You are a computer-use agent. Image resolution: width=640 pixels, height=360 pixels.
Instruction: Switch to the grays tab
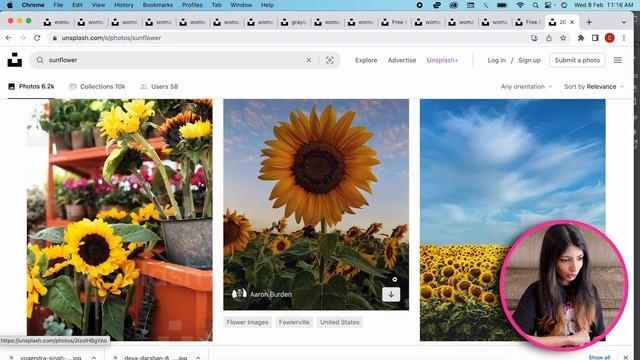click(294, 22)
